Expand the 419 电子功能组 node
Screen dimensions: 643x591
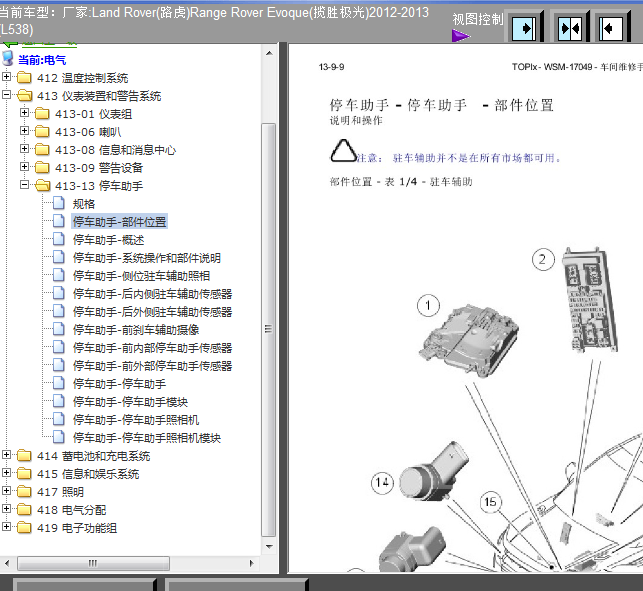click(6, 527)
